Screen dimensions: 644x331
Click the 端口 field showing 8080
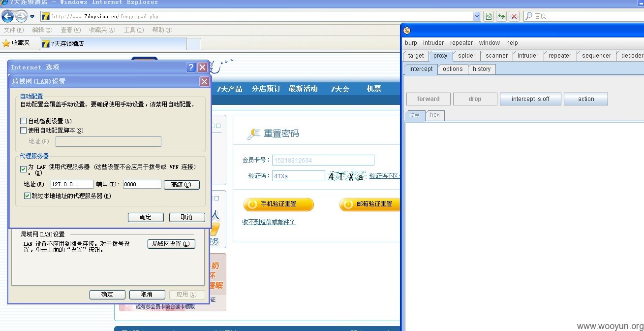[142, 184]
